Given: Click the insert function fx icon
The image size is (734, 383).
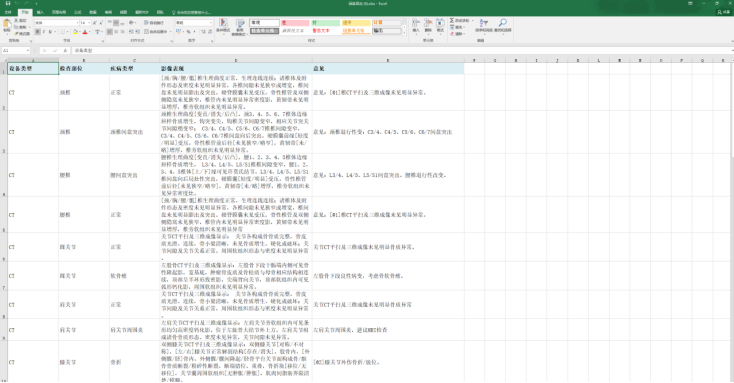Looking at the screenshot, I should [65, 51].
